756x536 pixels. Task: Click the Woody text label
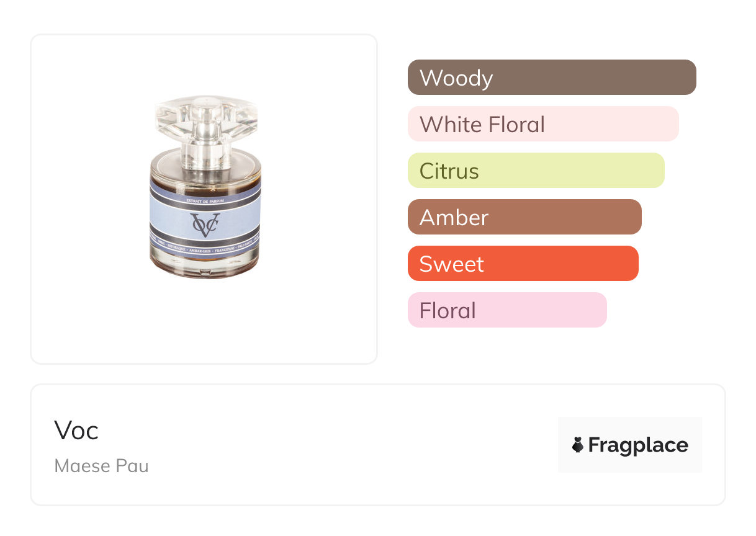point(456,78)
